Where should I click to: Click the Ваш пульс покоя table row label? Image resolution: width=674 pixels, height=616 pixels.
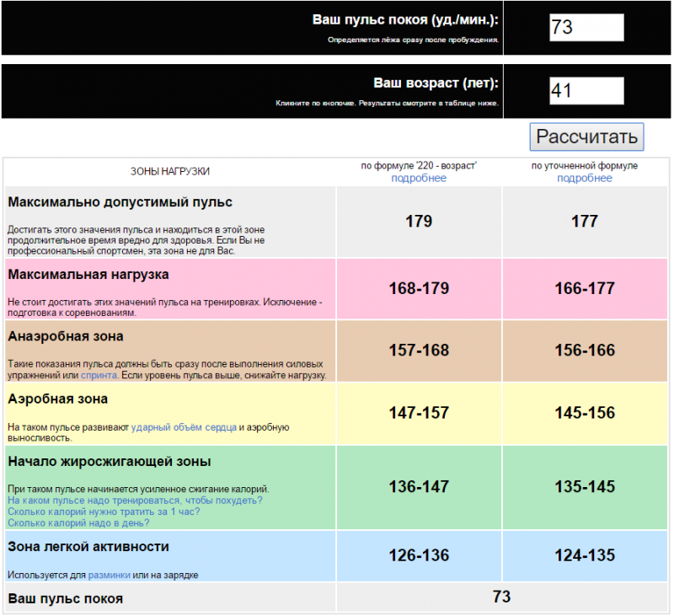click(66, 598)
